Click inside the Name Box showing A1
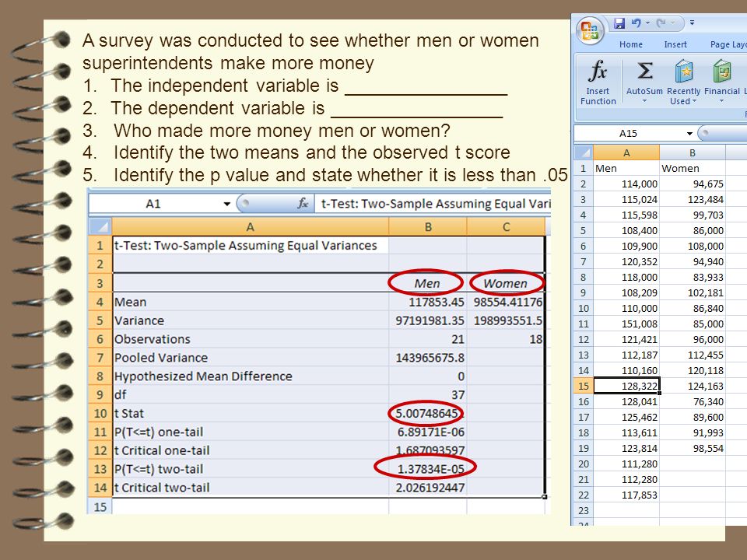Screen dimensions: 747x560 pos(155,204)
